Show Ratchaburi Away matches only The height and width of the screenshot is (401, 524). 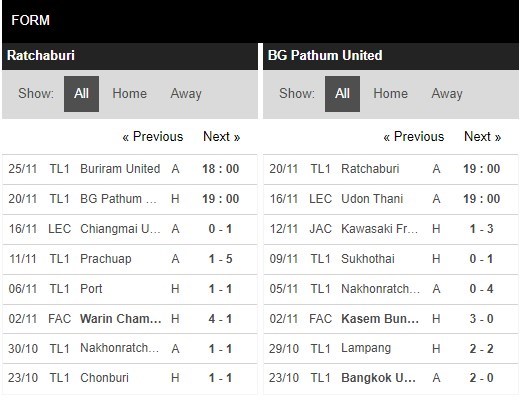tap(186, 94)
